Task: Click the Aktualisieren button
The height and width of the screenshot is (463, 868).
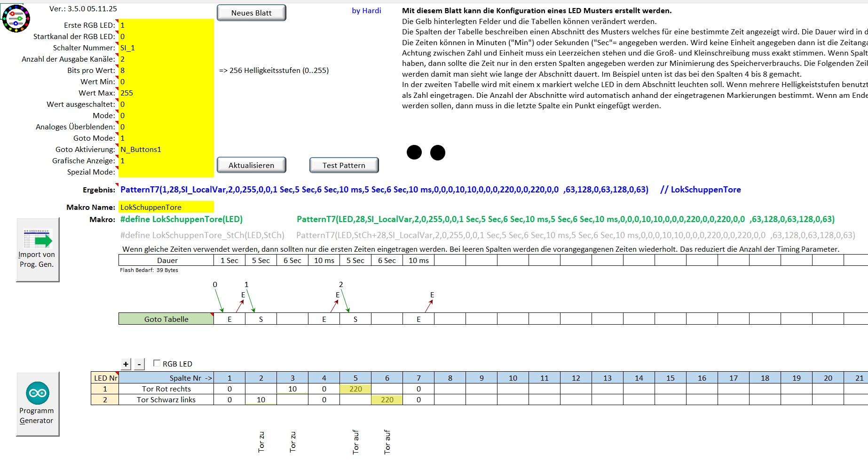Action: coord(251,166)
